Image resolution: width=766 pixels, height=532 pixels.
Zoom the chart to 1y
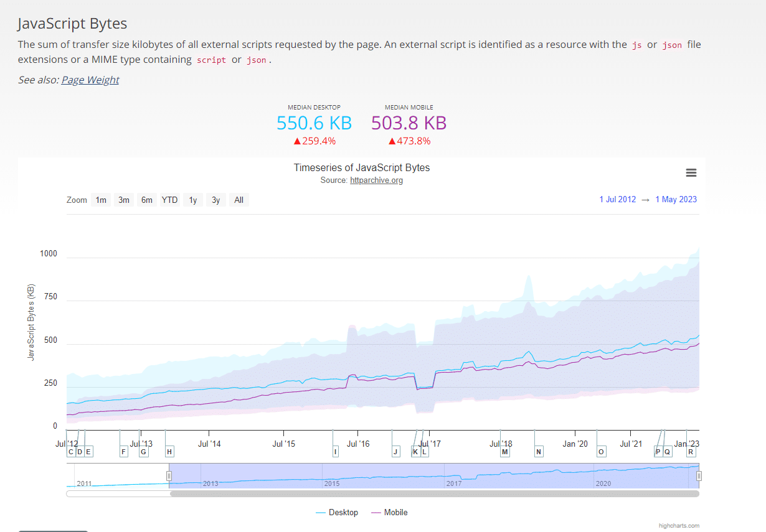(x=193, y=200)
